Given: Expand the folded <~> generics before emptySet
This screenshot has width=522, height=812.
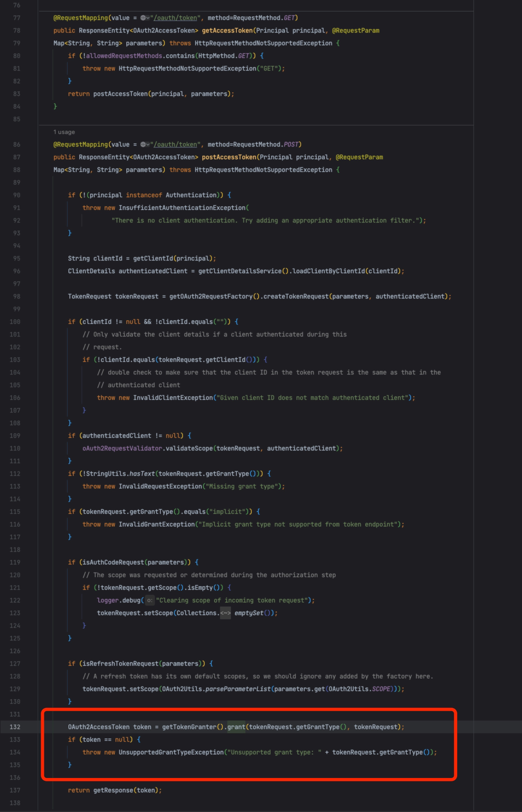Looking at the screenshot, I should pyautogui.click(x=225, y=613).
